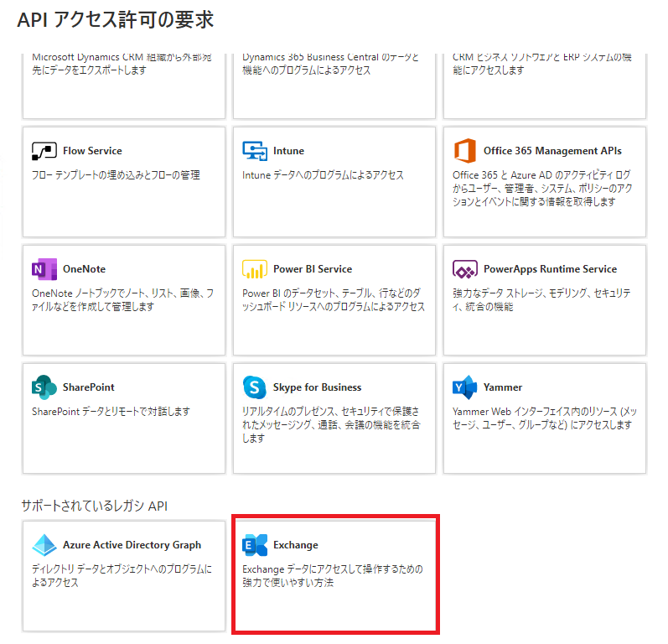
Task: Choose the Yammer title
Action: click(x=503, y=387)
